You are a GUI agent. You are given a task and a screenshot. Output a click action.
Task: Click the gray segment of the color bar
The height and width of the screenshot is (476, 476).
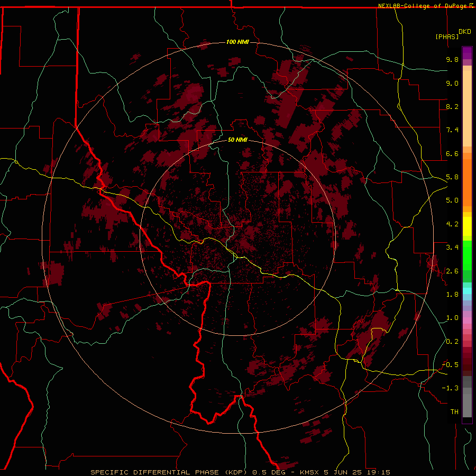467,396
